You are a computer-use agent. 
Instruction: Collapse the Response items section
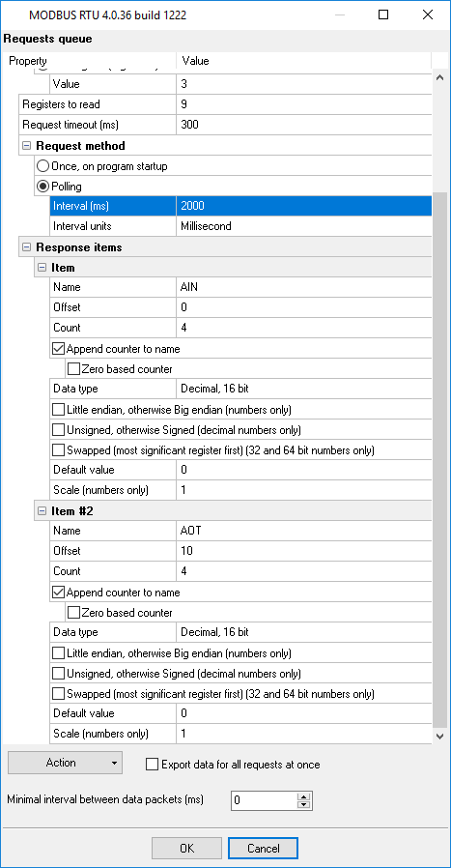(26, 246)
